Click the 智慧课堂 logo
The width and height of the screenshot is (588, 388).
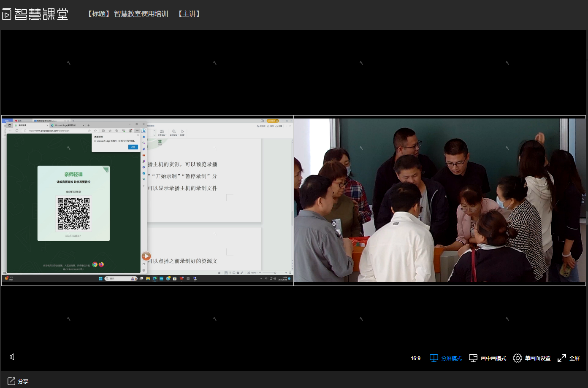[35, 14]
